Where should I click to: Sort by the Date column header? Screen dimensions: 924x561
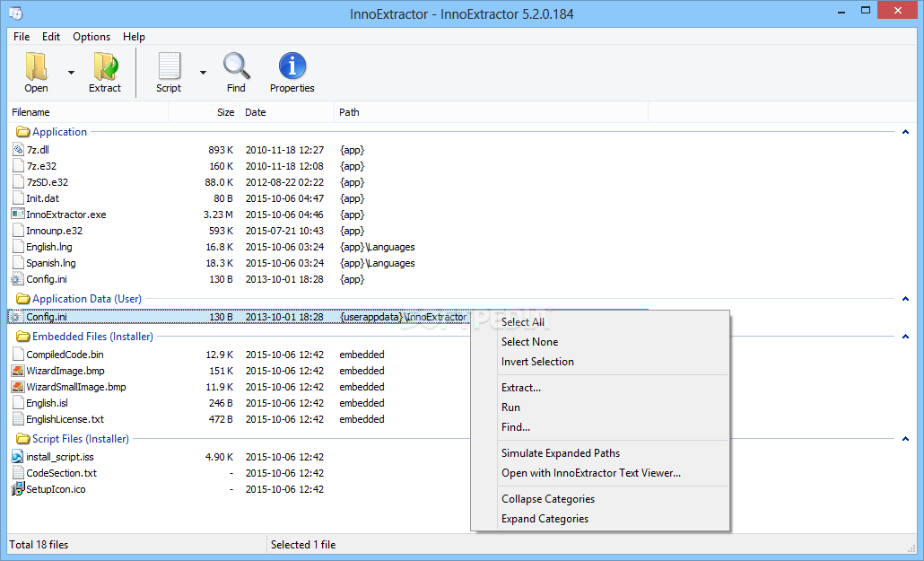click(287, 112)
